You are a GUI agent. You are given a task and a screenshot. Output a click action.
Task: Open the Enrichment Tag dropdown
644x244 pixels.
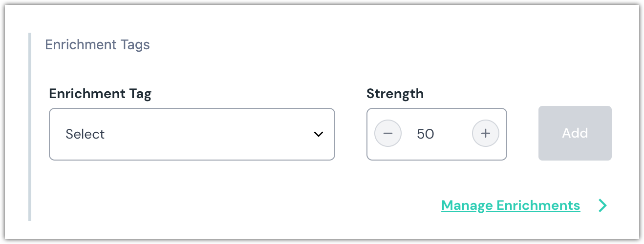click(x=192, y=134)
